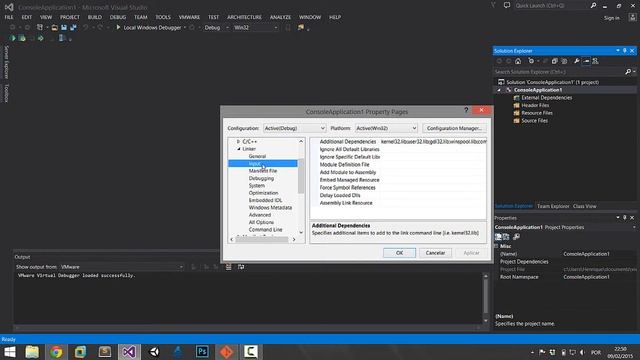Screen dimensions: 640x360
Task: Expand the C/C++ node in property tree
Action: pyautogui.click(x=238, y=141)
